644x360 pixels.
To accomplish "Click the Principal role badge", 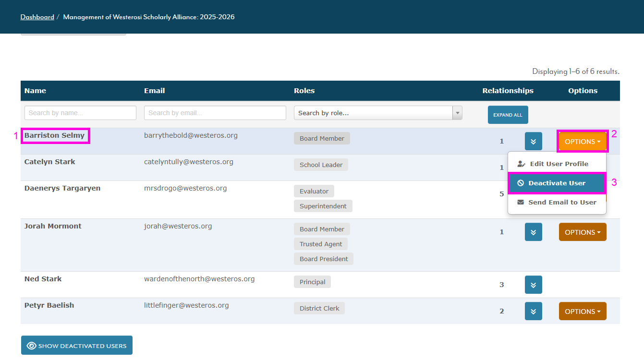I will pyautogui.click(x=312, y=282).
